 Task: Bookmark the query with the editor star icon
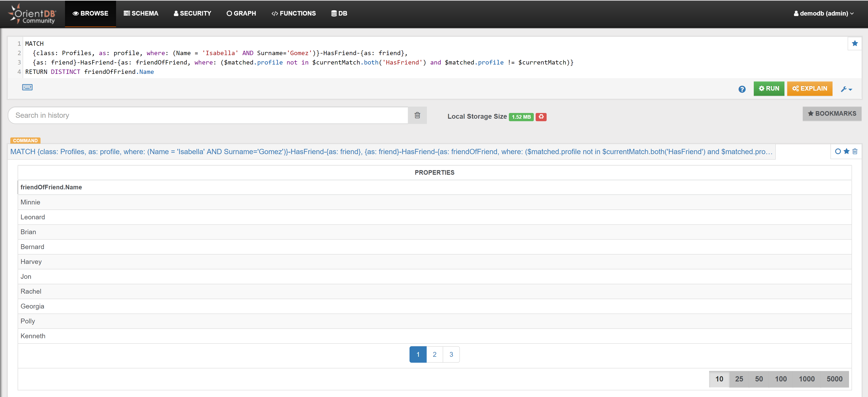pyautogui.click(x=854, y=43)
